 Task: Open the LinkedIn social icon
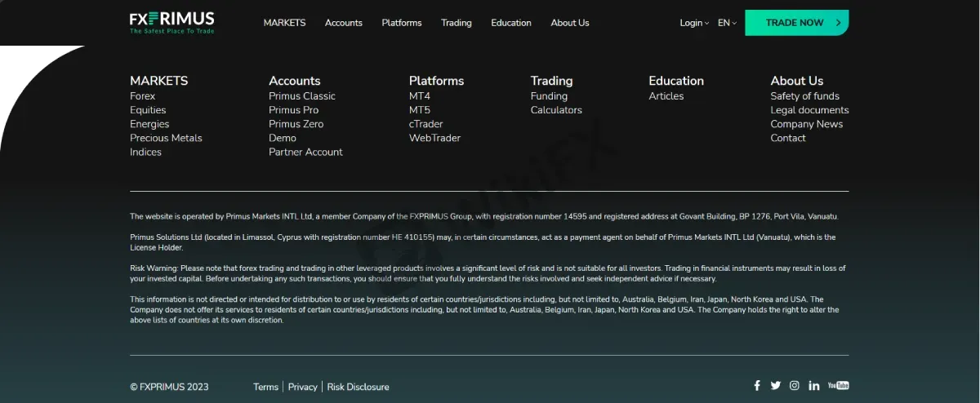coord(814,386)
